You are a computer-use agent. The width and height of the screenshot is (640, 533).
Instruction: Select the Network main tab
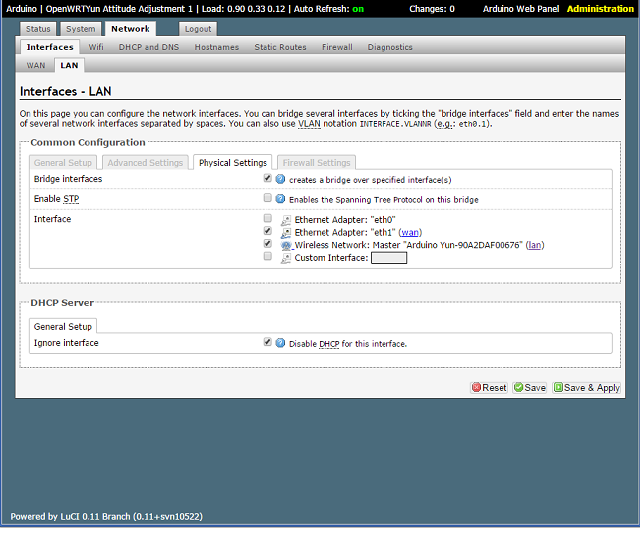tap(131, 29)
